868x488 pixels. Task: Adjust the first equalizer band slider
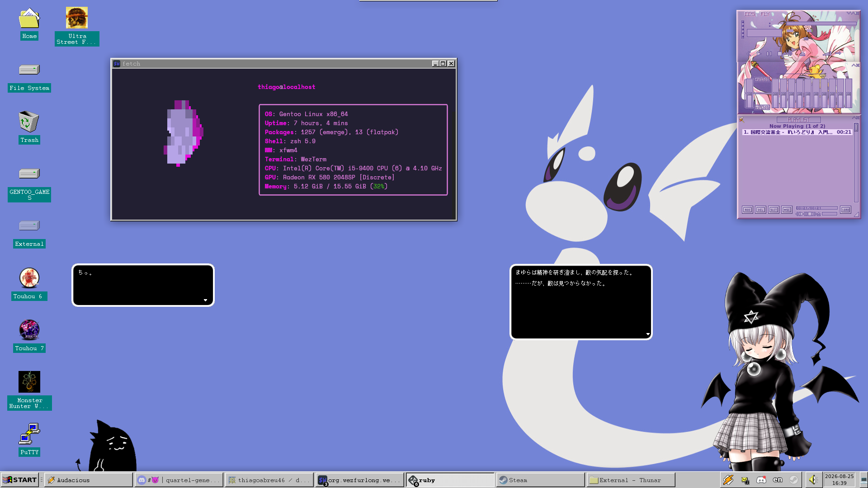tap(775, 94)
